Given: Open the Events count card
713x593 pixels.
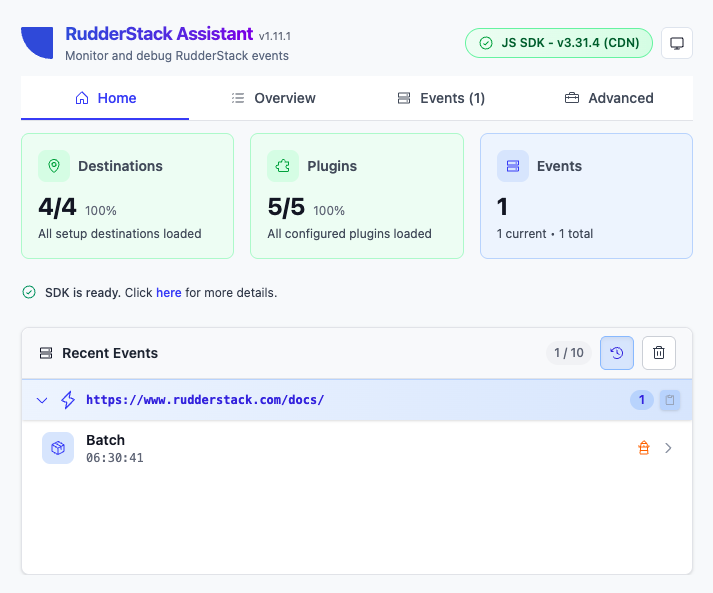Looking at the screenshot, I should click(x=586, y=196).
